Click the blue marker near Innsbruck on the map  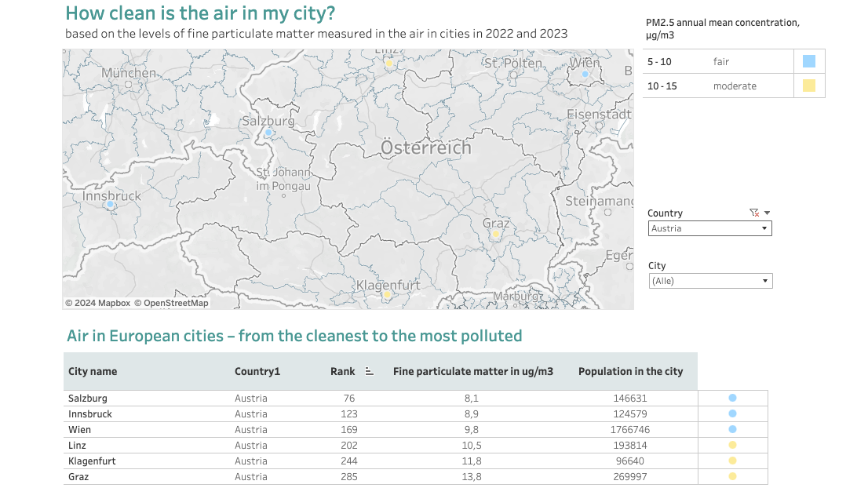(x=109, y=205)
